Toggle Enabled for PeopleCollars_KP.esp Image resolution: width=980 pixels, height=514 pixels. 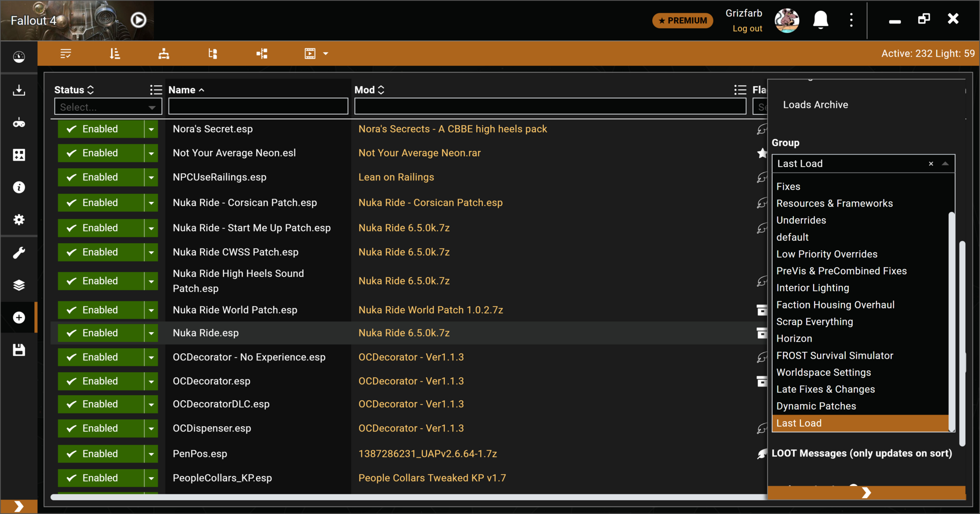click(101, 478)
